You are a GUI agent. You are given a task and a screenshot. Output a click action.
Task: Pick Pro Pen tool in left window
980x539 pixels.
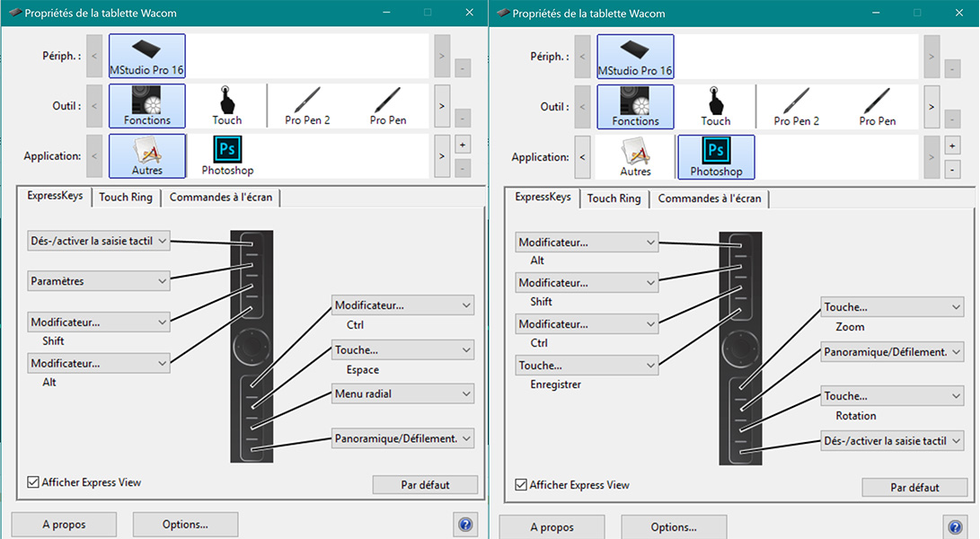tap(388, 106)
